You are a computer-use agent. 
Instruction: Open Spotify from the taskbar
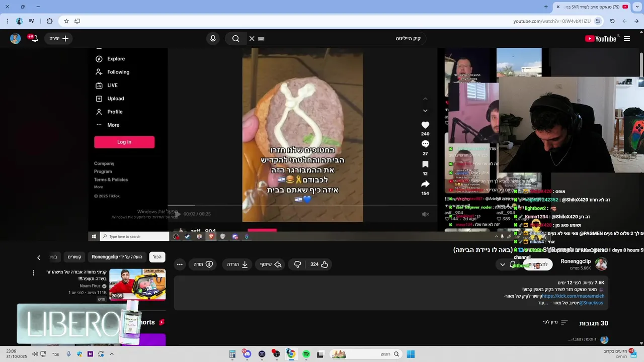(x=306, y=354)
